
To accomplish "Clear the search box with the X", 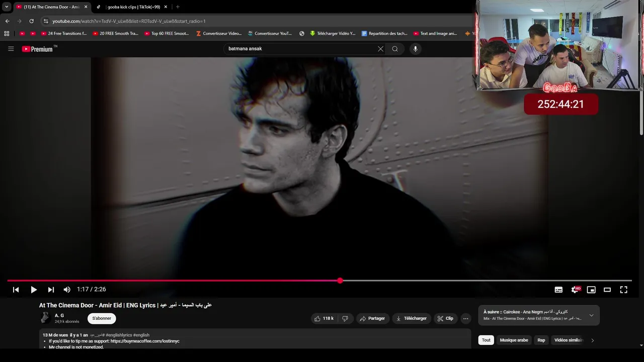I will click(x=380, y=49).
